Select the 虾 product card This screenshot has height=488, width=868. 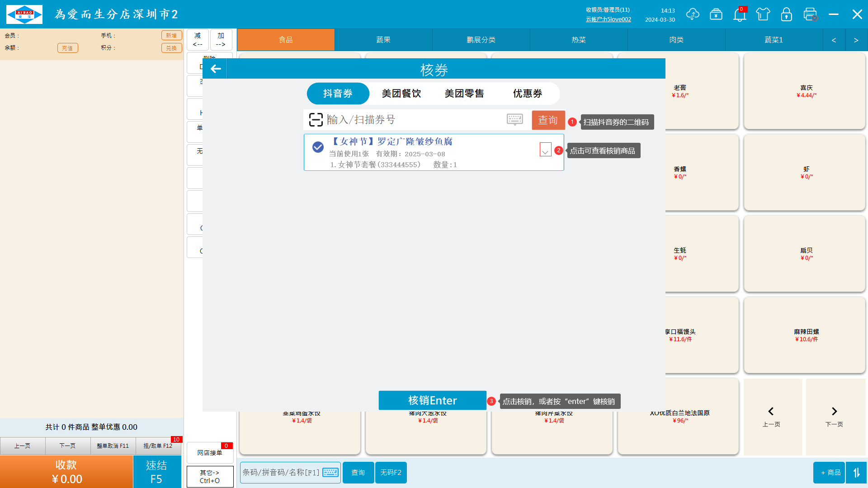tap(805, 172)
